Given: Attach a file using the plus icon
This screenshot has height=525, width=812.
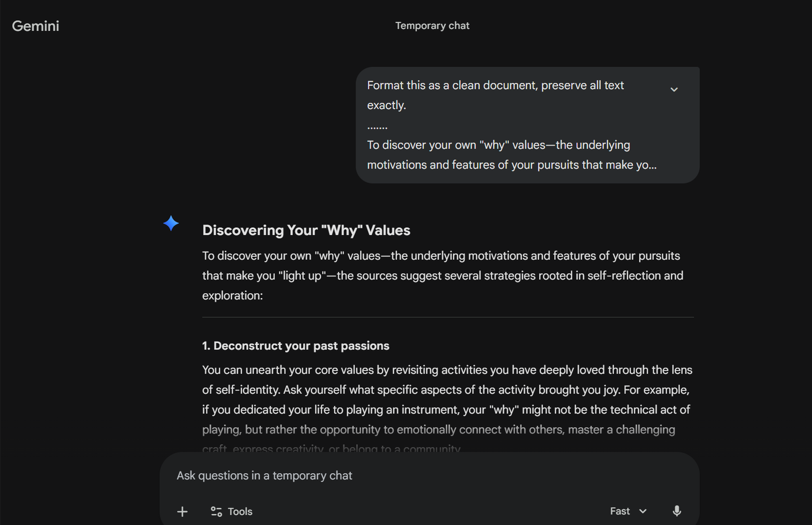Looking at the screenshot, I should (182, 511).
